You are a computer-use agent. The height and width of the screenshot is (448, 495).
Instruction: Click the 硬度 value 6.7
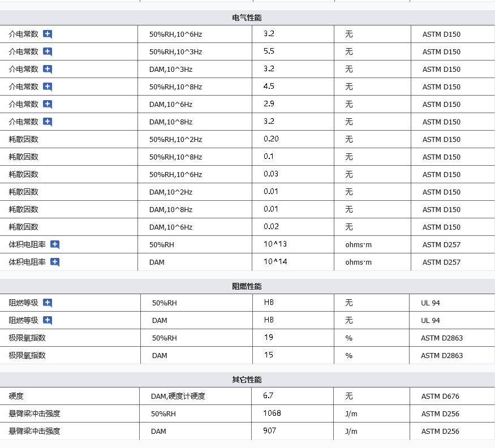(x=268, y=395)
